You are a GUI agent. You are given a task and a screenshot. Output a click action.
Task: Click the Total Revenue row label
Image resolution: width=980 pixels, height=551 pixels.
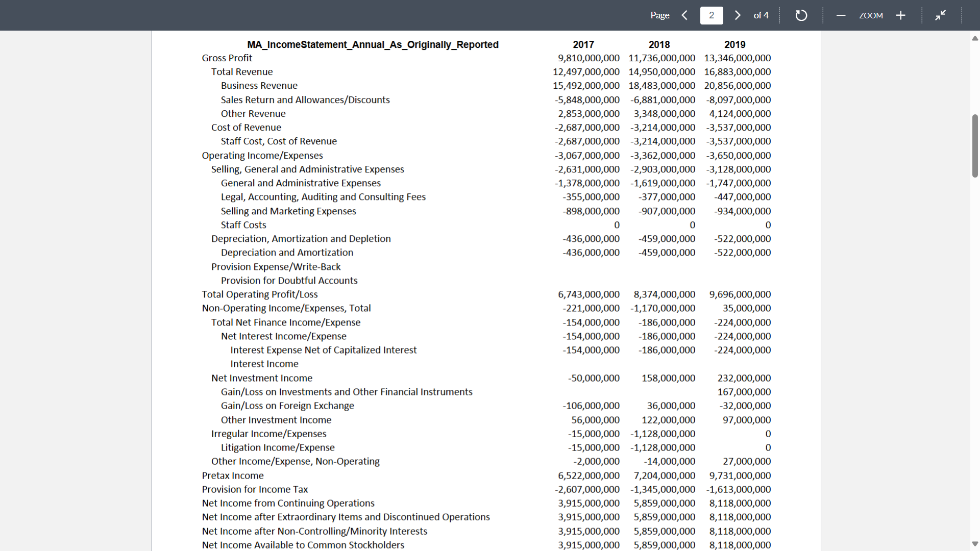[x=242, y=72]
